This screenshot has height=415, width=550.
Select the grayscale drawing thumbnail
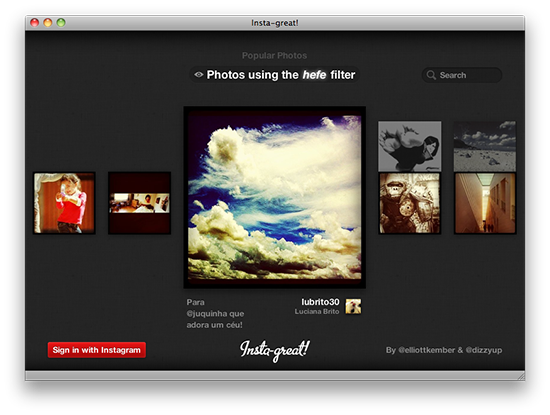click(x=410, y=146)
